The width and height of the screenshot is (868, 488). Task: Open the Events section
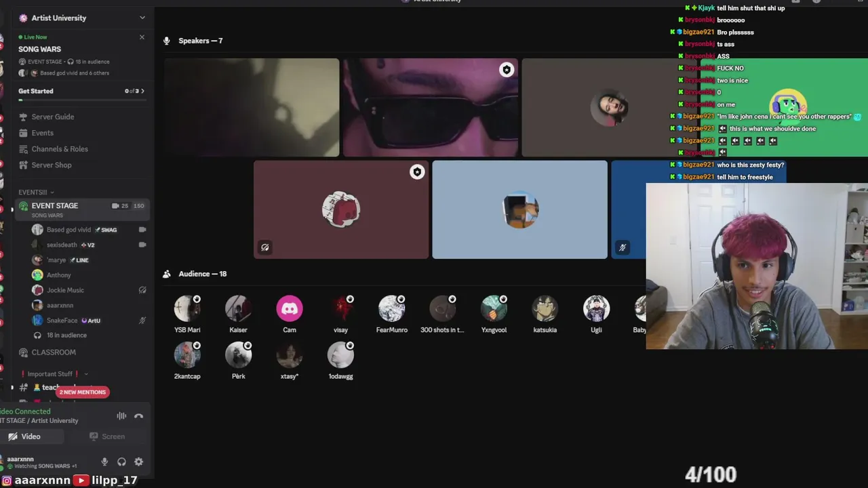(42, 133)
